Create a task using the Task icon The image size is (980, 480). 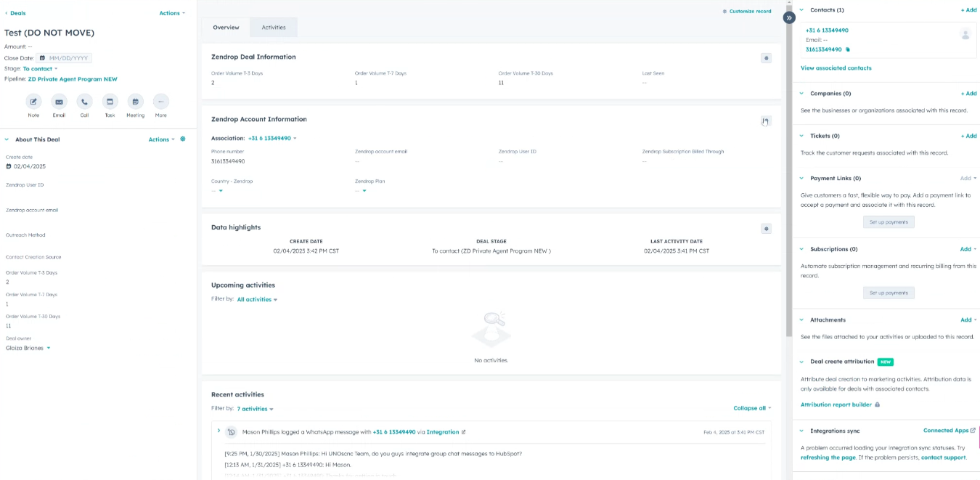tap(110, 102)
